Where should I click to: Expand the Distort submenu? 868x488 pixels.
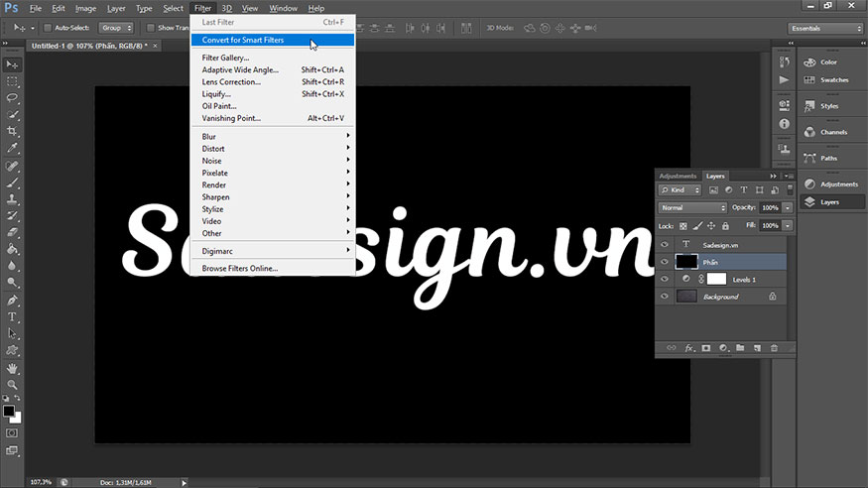273,148
